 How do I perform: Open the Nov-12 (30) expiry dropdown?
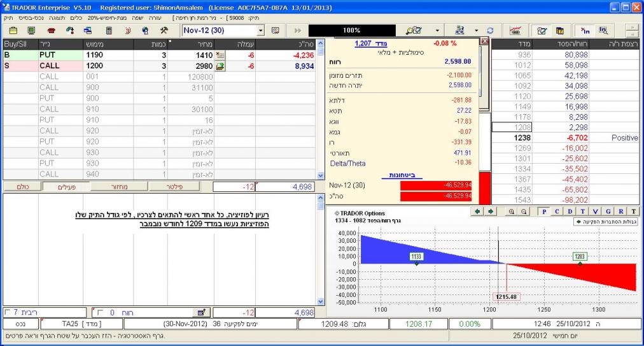pyautogui.click(x=260, y=31)
